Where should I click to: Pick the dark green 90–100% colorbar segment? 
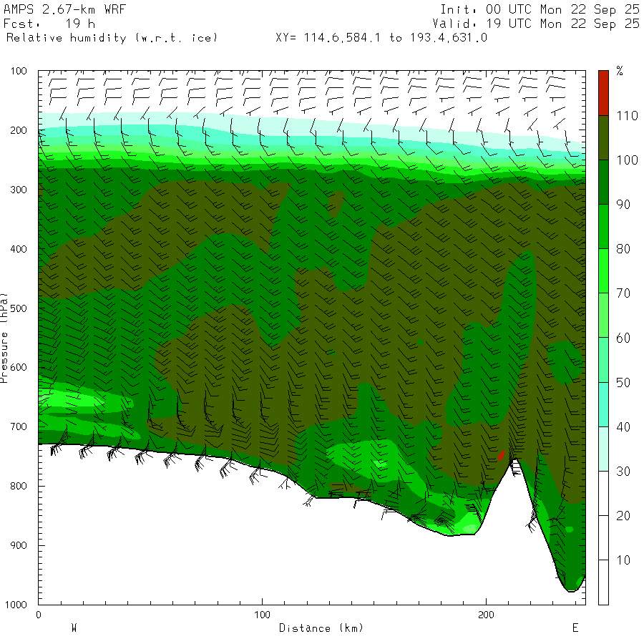(603, 182)
